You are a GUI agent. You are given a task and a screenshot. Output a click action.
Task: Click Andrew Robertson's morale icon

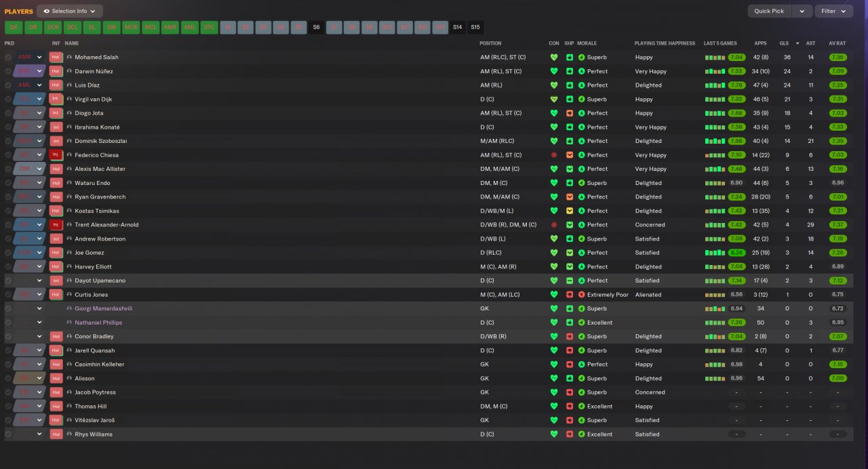tap(581, 239)
